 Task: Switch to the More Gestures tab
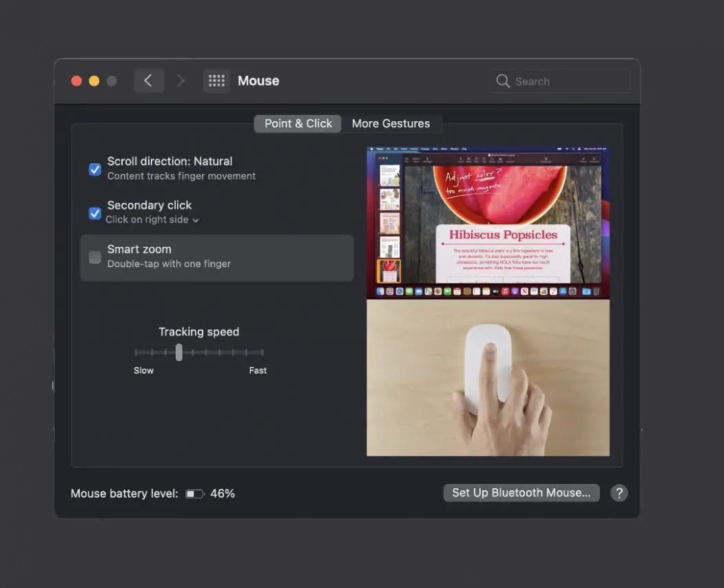coord(391,123)
